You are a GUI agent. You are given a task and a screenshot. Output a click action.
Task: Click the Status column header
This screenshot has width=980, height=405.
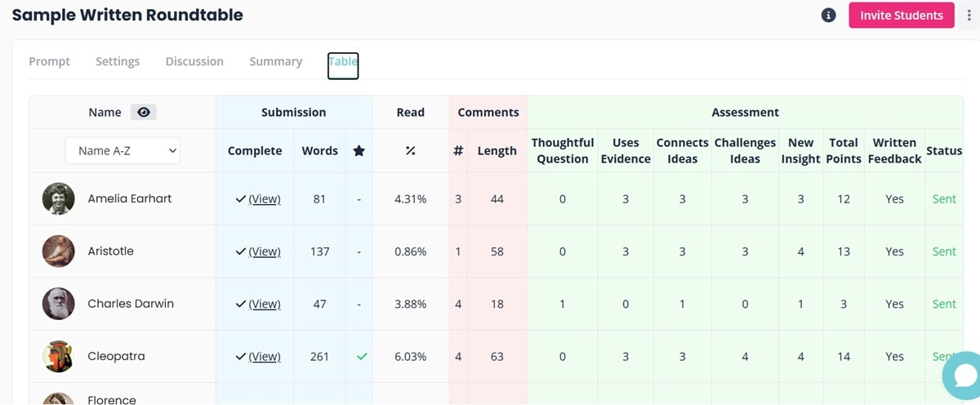pos(944,151)
